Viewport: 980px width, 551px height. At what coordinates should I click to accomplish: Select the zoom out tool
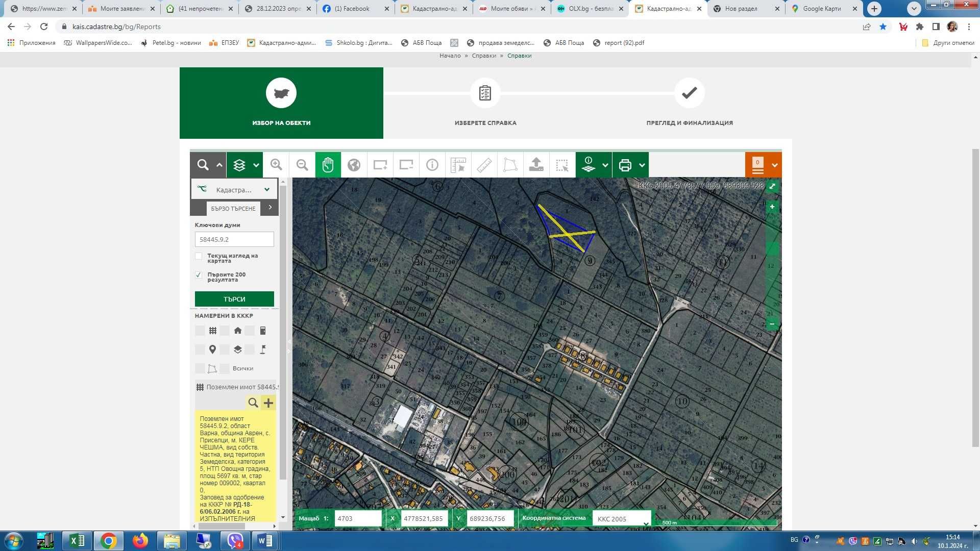302,165
